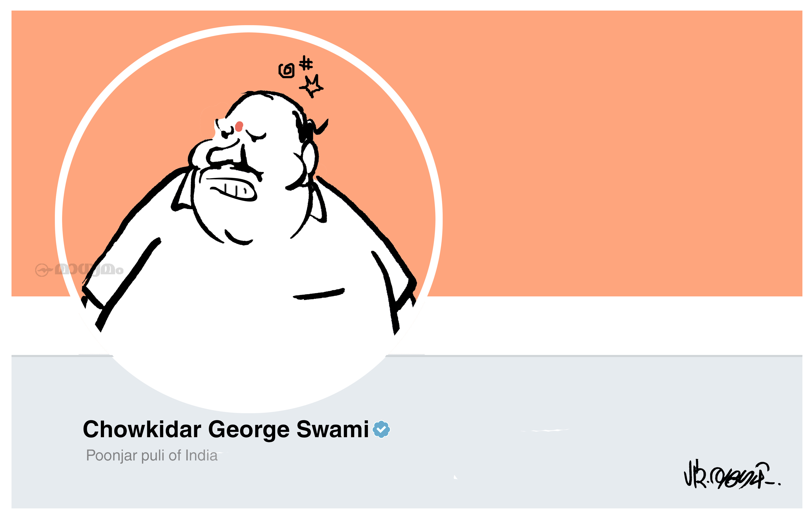Click the red dot on the forehead
The height and width of the screenshot is (518, 812).
(x=239, y=126)
